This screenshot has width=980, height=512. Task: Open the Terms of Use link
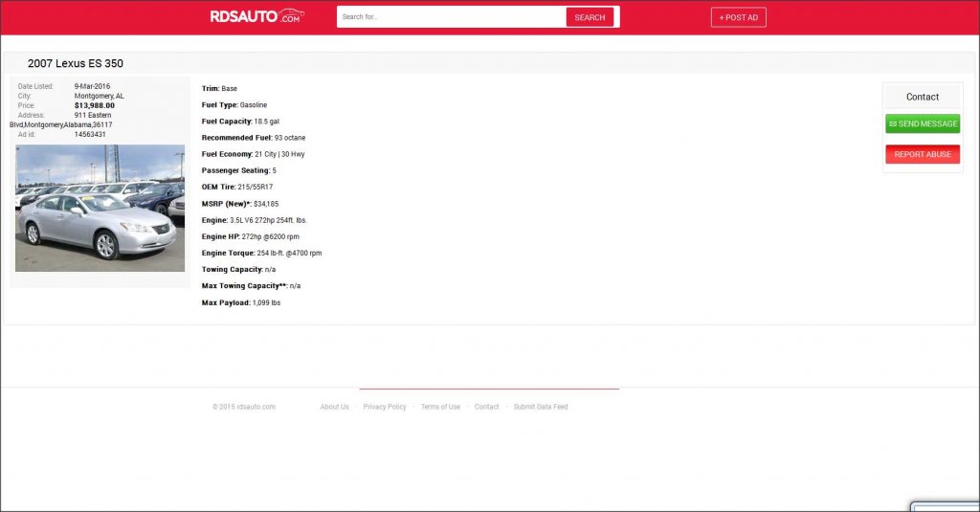[440, 407]
